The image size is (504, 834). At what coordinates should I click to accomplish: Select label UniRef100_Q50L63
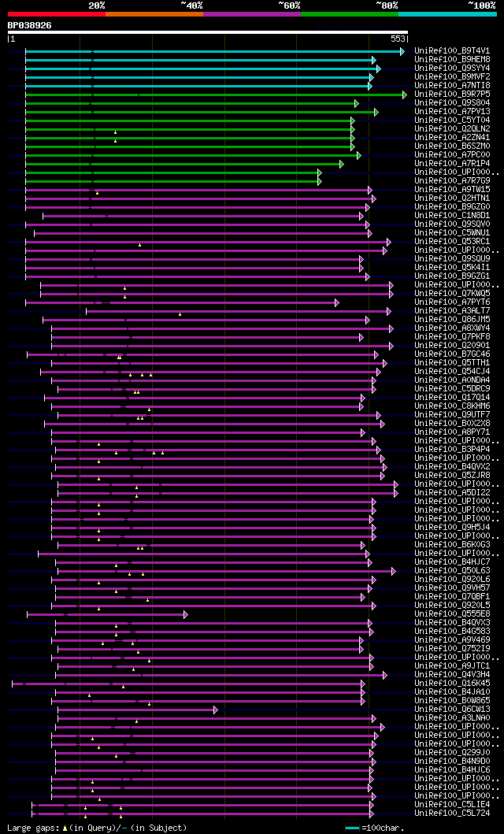pos(453,571)
